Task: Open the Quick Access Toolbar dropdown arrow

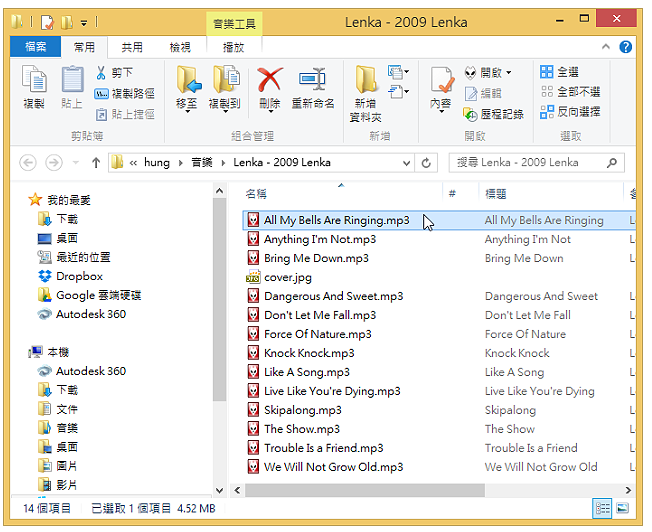Action: tap(84, 23)
